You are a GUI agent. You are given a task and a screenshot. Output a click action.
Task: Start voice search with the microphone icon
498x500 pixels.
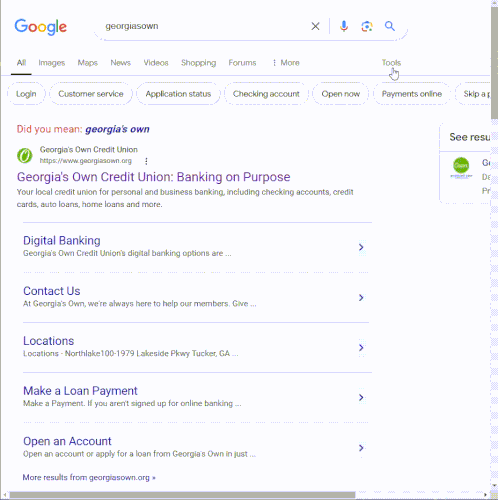click(344, 26)
